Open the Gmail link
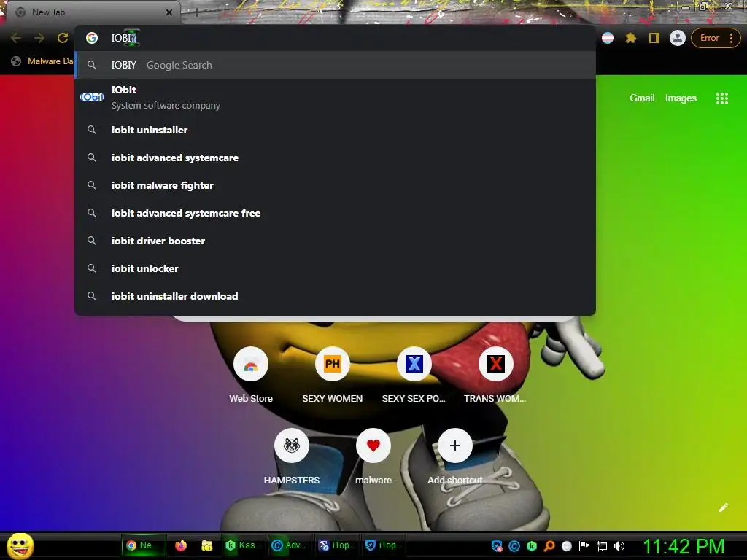 pos(642,98)
